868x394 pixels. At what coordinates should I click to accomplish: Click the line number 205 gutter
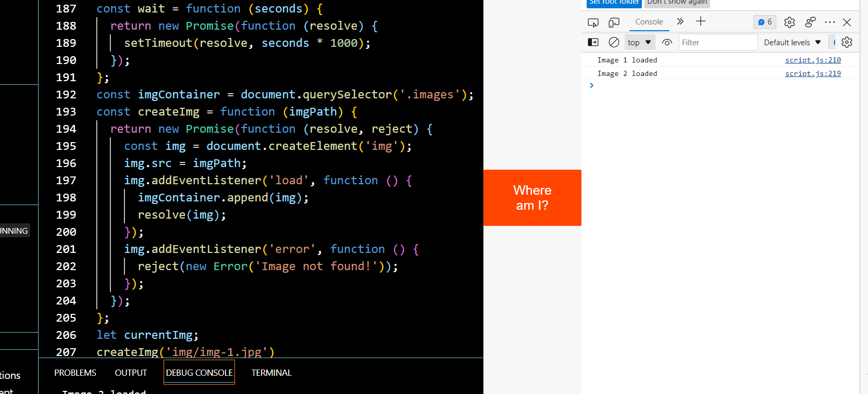pyautogui.click(x=66, y=318)
